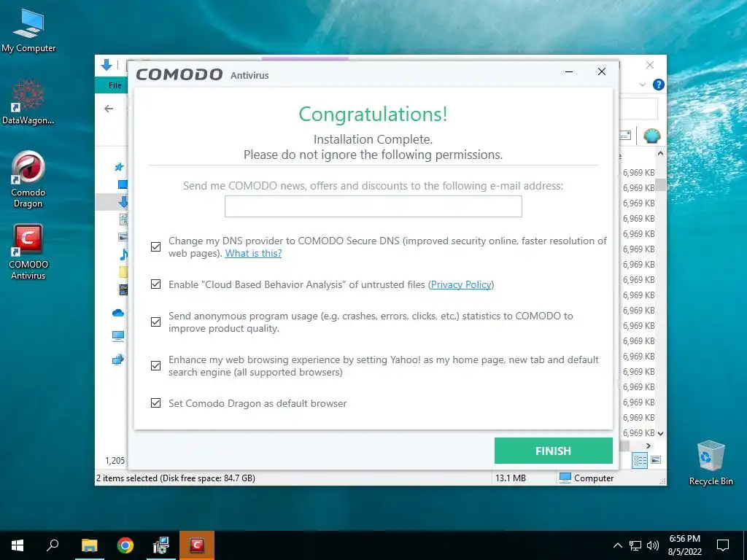Close the COMODO Antivirus dialog
The image size is (747, 560).
pos(602,71)
